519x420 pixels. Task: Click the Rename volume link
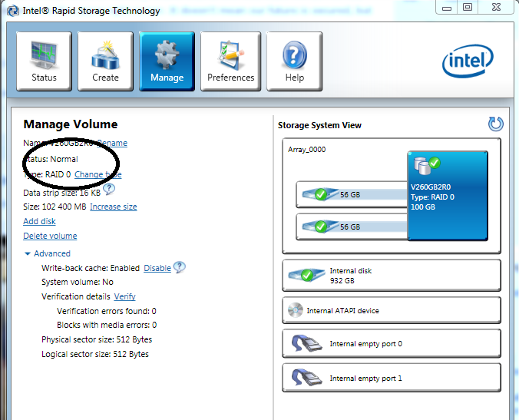tap(112, 143)
